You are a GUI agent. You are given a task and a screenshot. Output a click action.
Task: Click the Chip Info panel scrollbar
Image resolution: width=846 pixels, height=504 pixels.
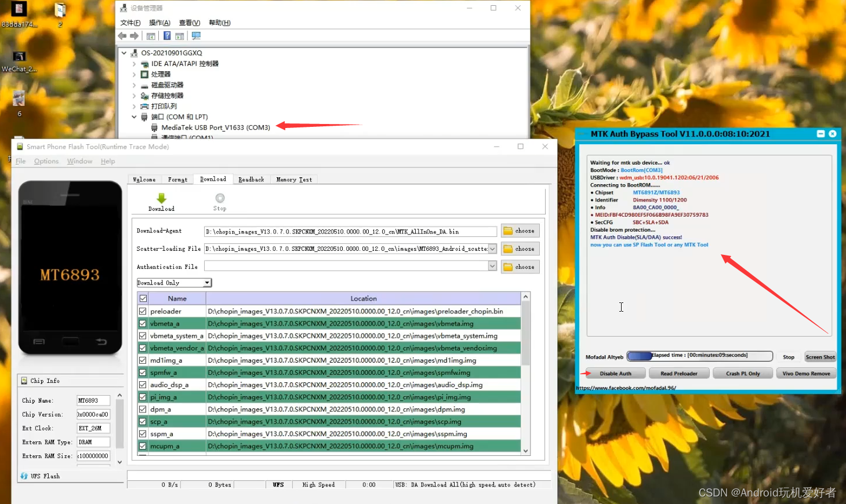(119, 429)
